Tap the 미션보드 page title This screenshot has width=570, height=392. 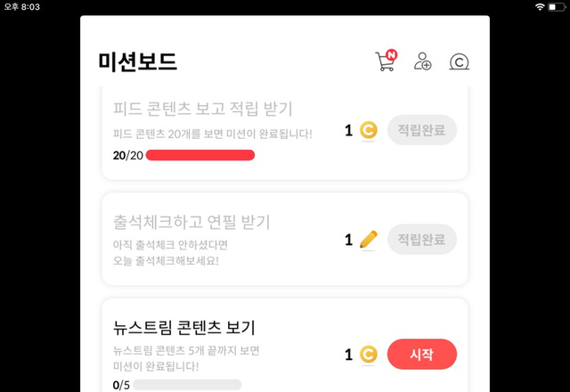138,61
